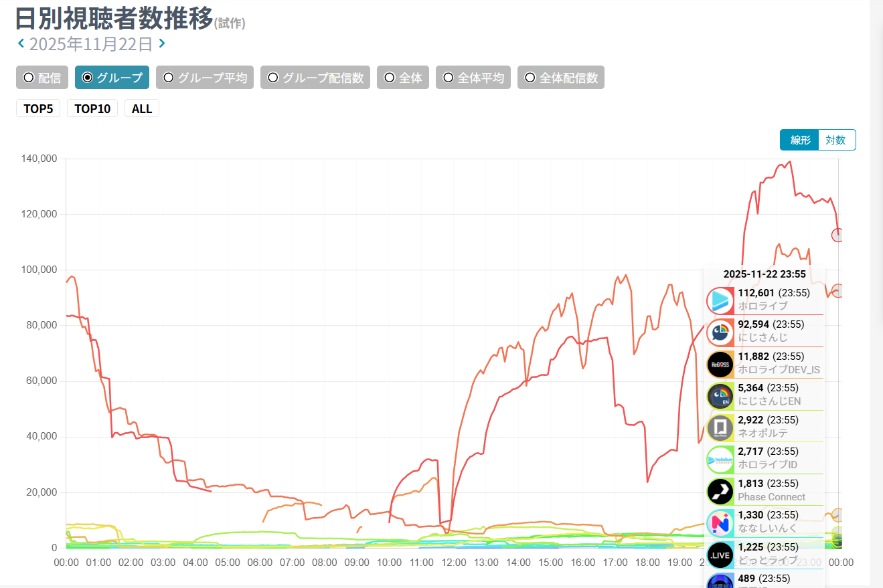
Task: Select the グループ平均 radio option
Action: coord(205,78)
